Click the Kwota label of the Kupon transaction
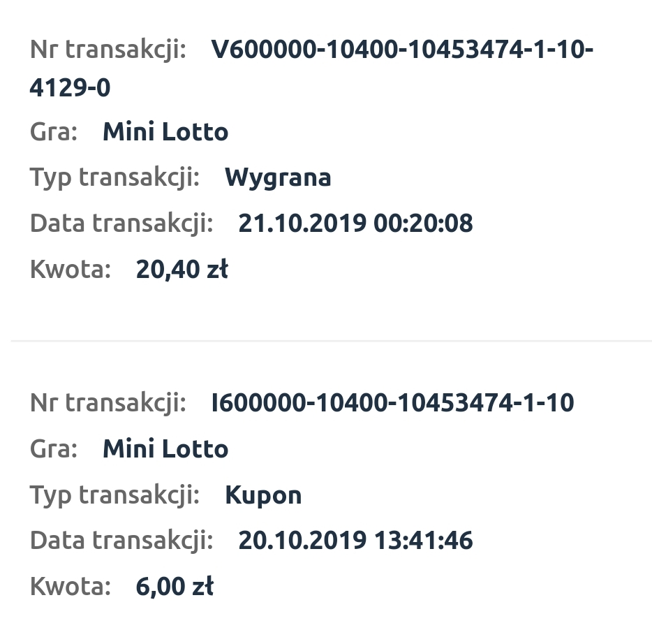The height and width of the screenshot is (644, 652). point(71,587)
